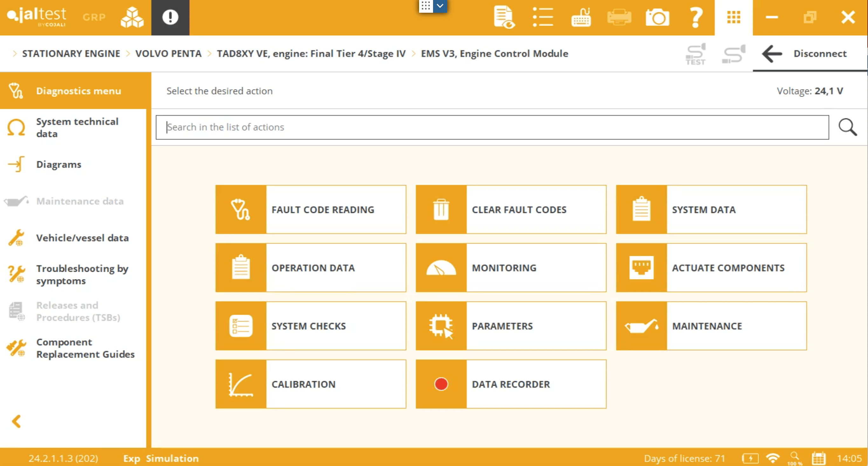This screenshot has width=868, height=466.
Task: Click the magnifying glass search icon
Action: click(847, 127)
